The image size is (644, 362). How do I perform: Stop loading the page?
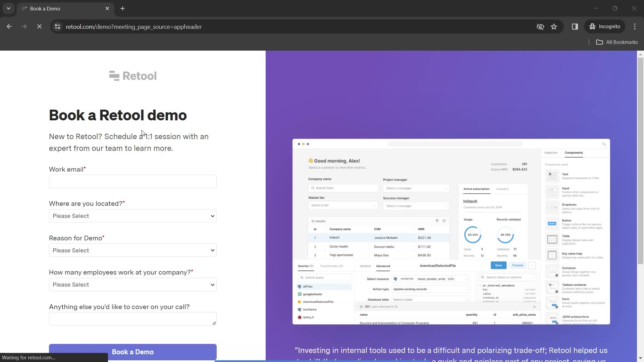[39, 26]
